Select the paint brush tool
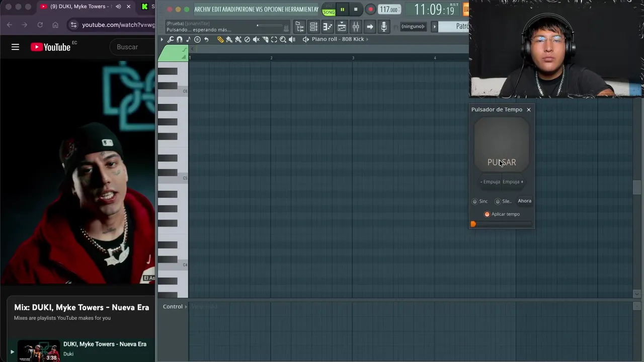Screen dimensions: 644x362 pos(229,39)
